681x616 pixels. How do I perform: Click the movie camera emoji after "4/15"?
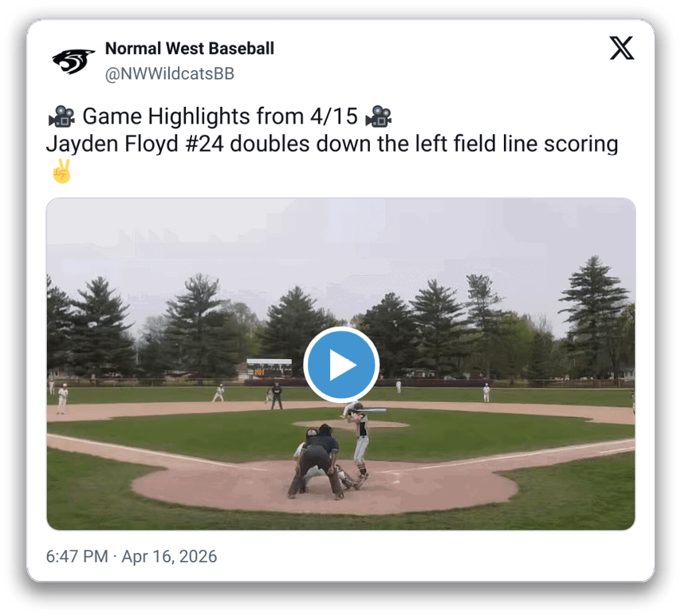pos(378,116)
